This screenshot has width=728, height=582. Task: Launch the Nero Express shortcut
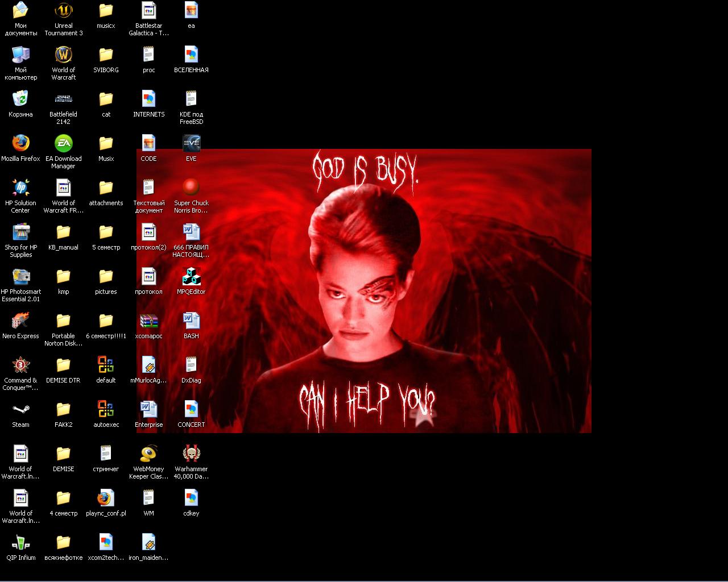coord(20,321)
